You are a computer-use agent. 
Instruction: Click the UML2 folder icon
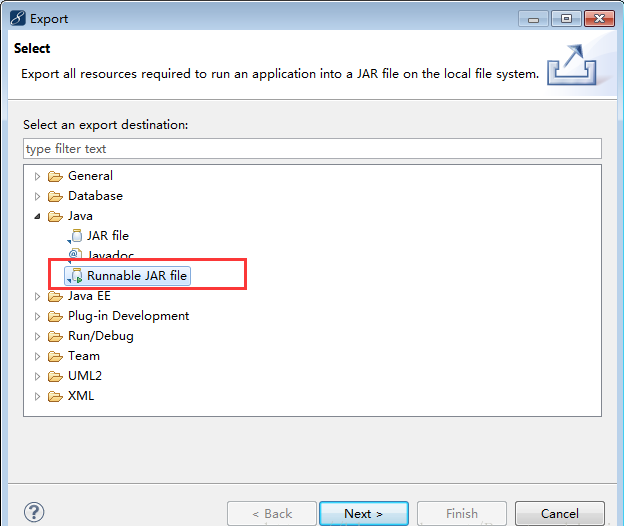click(55, 376)
